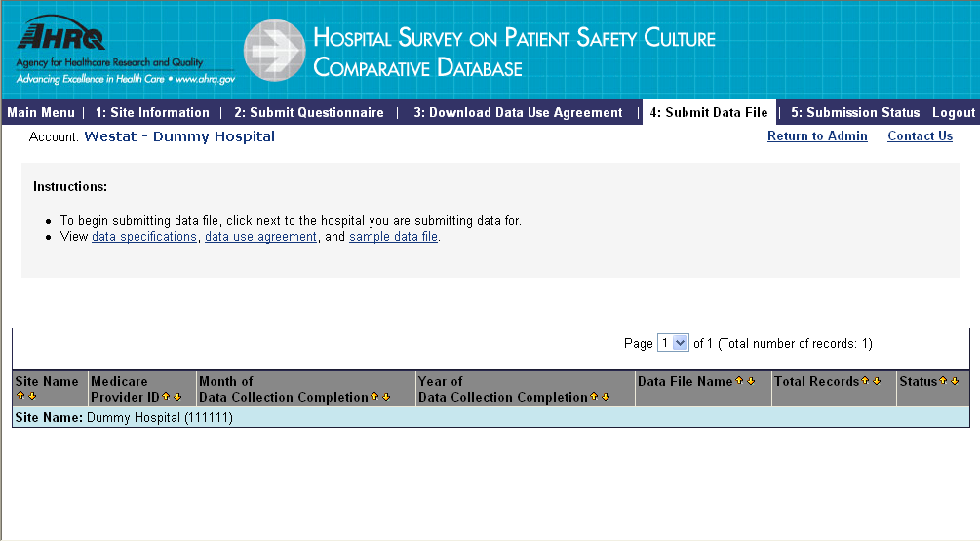This screenshot has width=980, height=541.
Task: Open 3: Download Data Use Agreement tab
Action: tap(518, 113)
